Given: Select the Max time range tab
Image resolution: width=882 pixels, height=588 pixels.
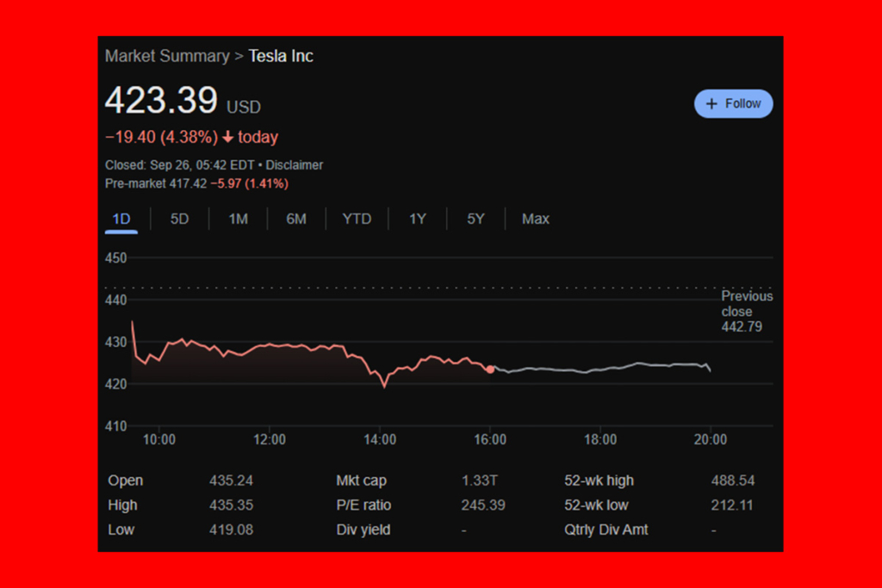Looking at the screenshot, I should pyautogui.click(x=535, y=219).
